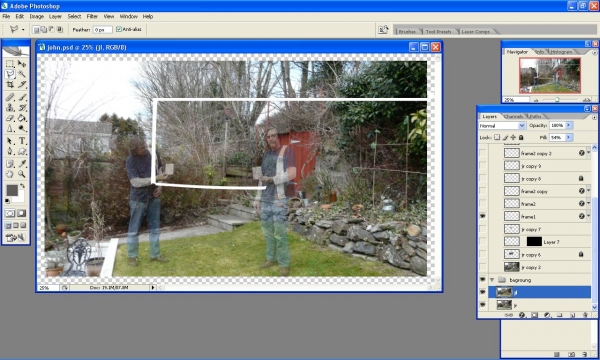The height and width of the screenshot is (360, 600).
Task: Hide the frame1 layer using its eye icon
Action: [x=483, y=216]
